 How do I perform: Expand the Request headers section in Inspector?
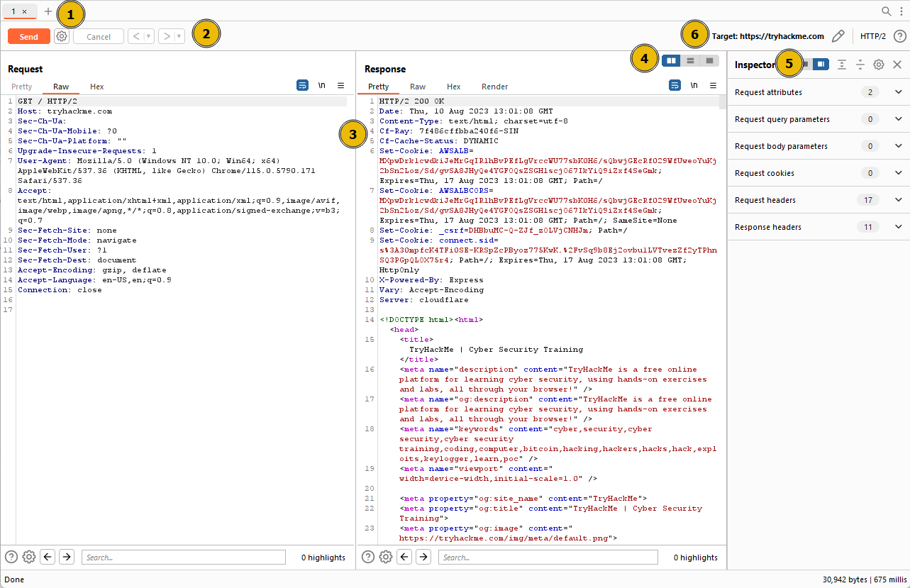coord(898,200)
